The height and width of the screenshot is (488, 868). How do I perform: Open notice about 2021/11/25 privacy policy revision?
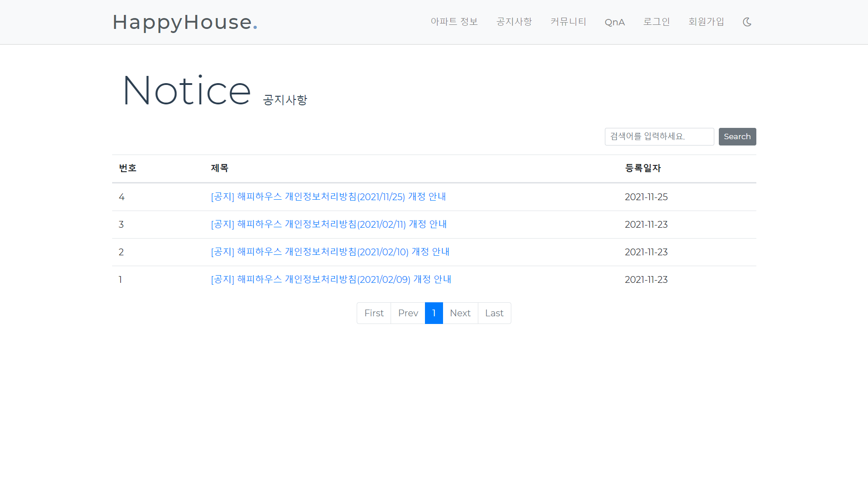tap(328, 197)
